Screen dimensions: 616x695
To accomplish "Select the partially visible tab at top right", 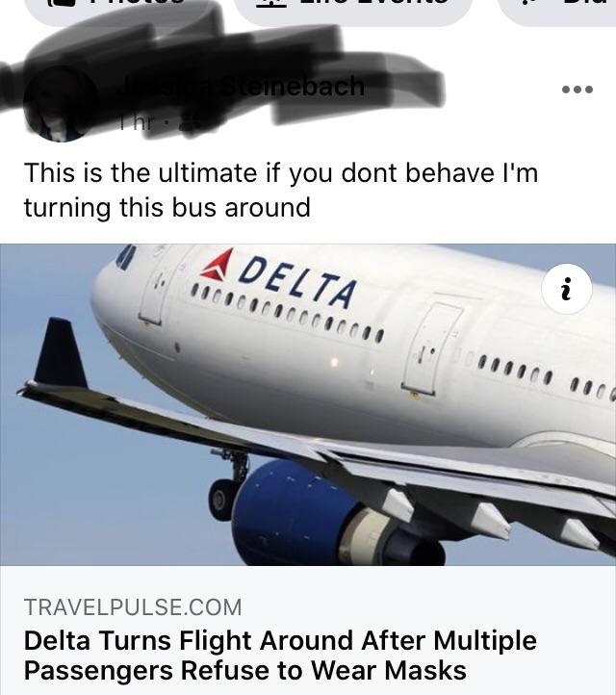I will pyautogui.click(x=557, y=9).
